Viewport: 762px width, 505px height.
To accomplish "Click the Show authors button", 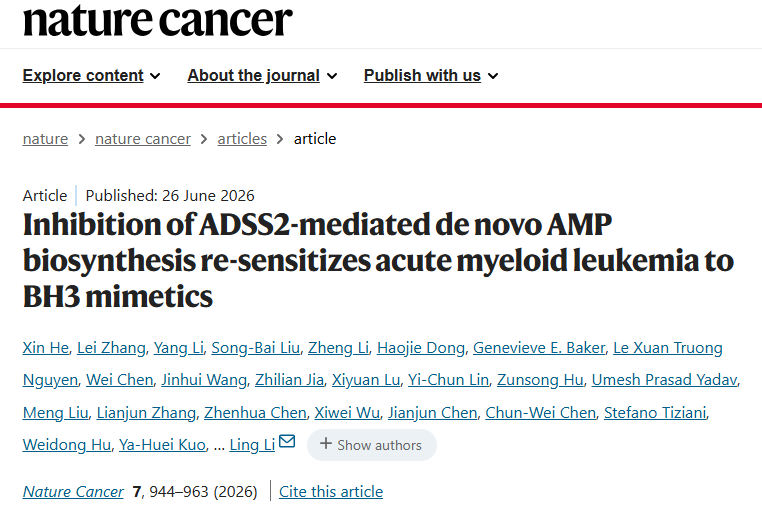I will (x=372, y=445).
